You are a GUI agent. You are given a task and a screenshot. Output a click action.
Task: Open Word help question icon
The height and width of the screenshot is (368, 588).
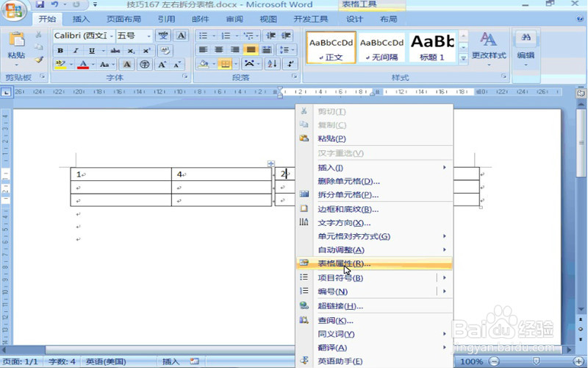tap(580, 19)
